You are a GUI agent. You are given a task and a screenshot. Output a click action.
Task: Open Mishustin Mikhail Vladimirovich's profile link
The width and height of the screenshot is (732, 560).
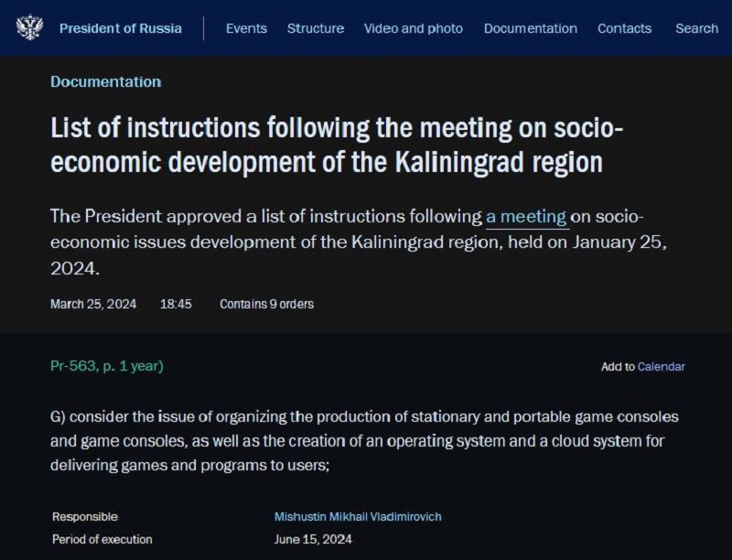pyautogui.click(x=358, y=517)
